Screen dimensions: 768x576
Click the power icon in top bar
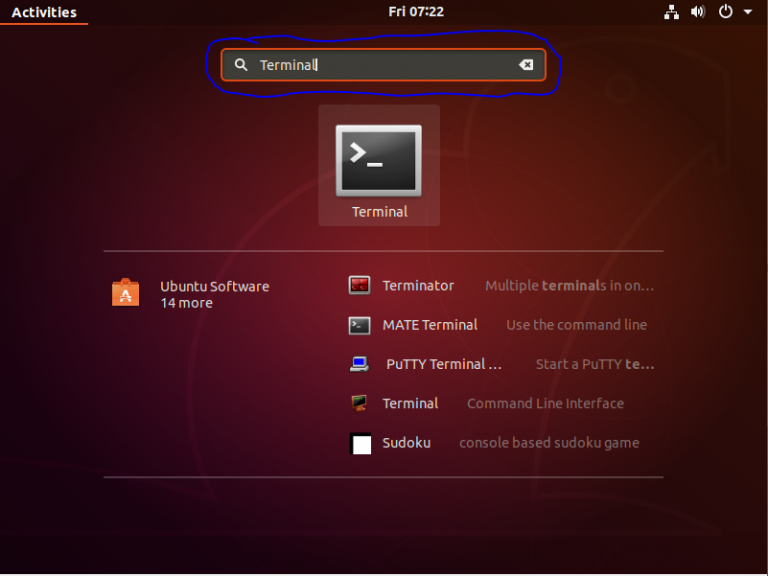pyautogui.click(x=725, y=12)
